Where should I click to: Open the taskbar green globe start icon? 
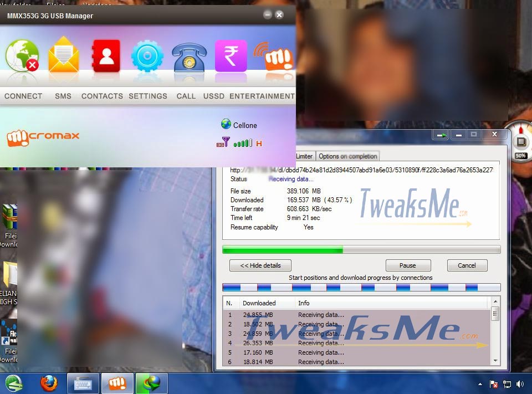click(x=14, y=383)
